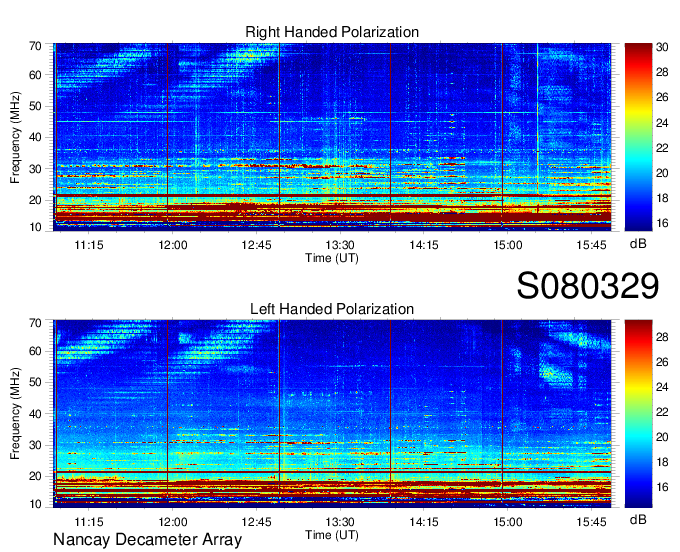Click Time (UT) label under Right Handed plot
The height and width of the screenshot is (552, 680).
tap(332, 258)
